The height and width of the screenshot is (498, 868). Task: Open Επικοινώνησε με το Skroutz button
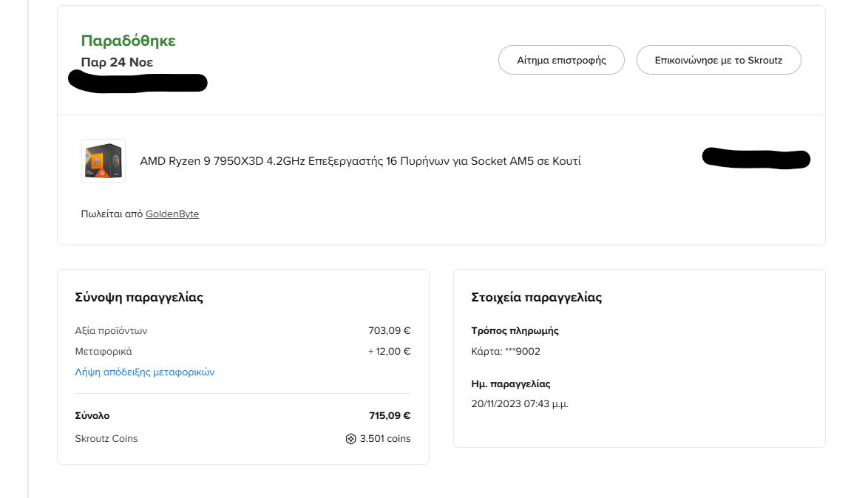[719, 60]
